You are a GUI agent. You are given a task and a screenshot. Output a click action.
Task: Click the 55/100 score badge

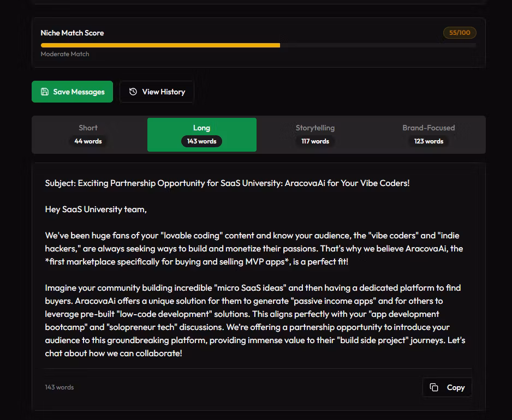click(x=459, y=33)
